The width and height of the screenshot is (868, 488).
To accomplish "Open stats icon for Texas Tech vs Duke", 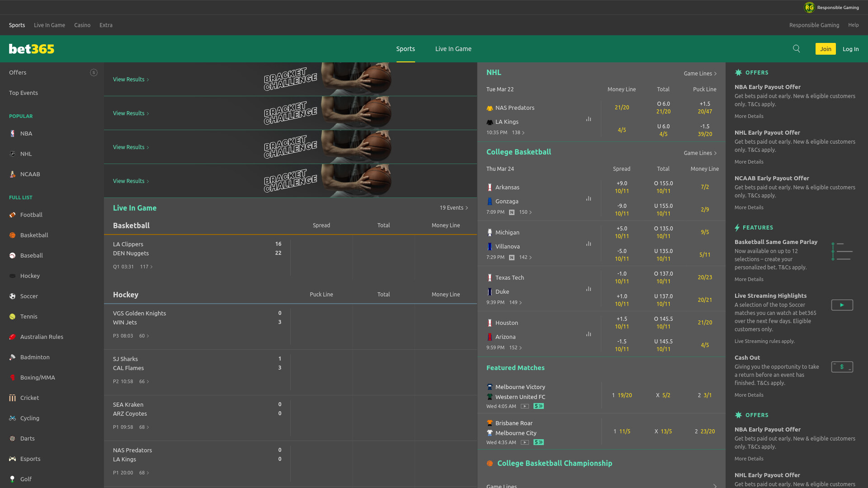I will click(x=589, y=289).
